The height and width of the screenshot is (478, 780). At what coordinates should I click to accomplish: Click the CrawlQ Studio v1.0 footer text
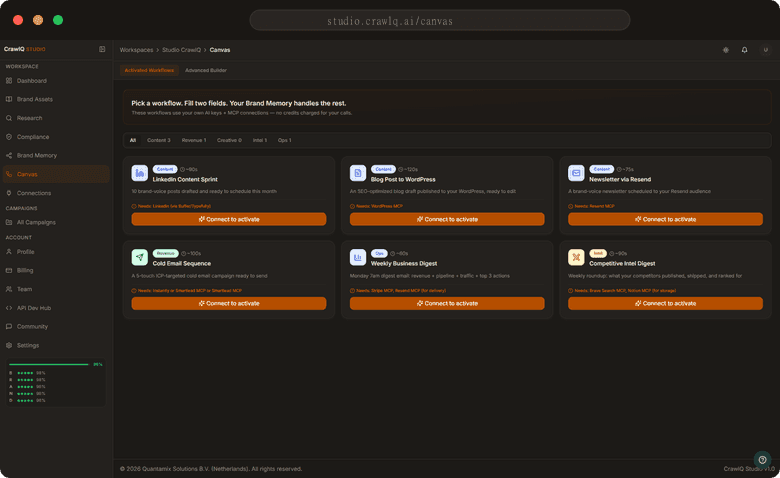tap(749, 469)
